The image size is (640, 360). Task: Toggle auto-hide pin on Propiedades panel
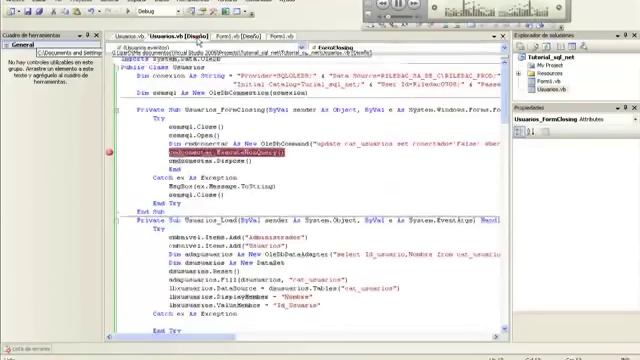(x=626, y=108)
